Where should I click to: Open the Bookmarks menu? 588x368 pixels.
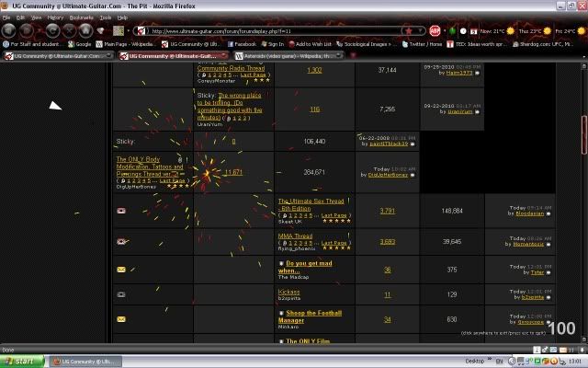pyautogui.click(x=82, y=17)
